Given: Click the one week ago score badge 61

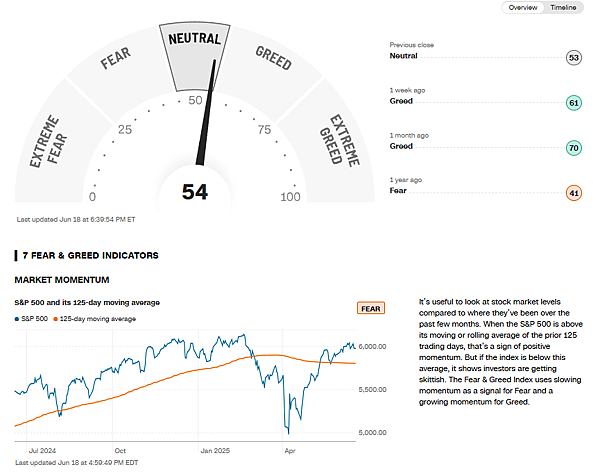Looking at the screenshot, I should tap(574, 103).
